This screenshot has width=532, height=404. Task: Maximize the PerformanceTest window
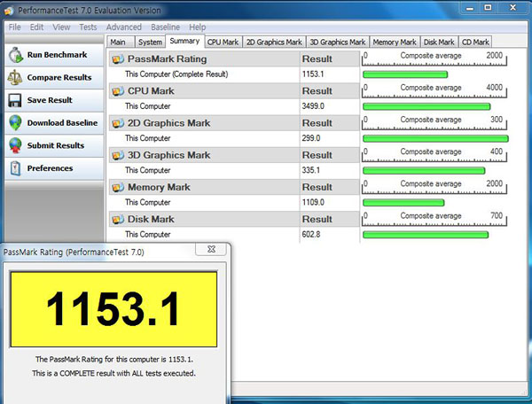(x=488, y=8)
